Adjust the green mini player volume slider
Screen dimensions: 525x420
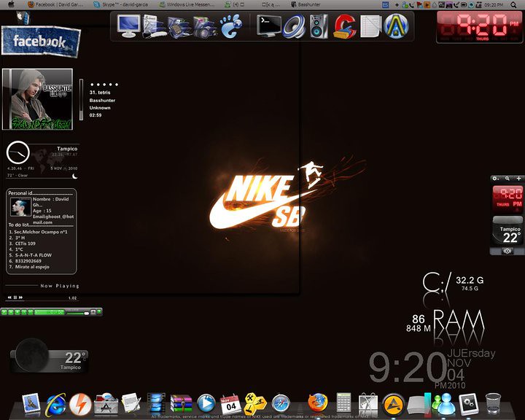[78, 313]
